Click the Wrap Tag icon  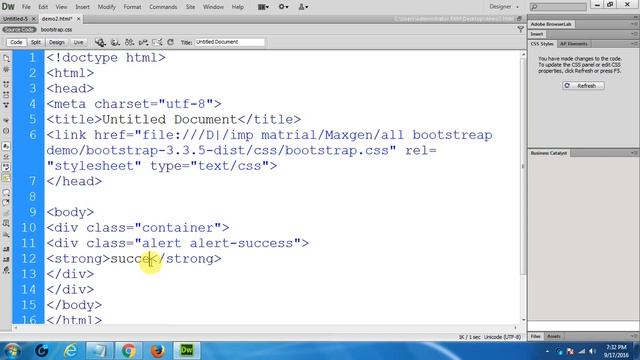tap(6, 213)
